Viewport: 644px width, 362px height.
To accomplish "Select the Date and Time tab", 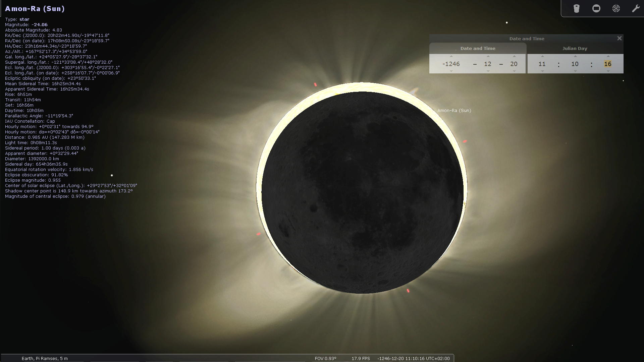I will (x=478, y=49).
